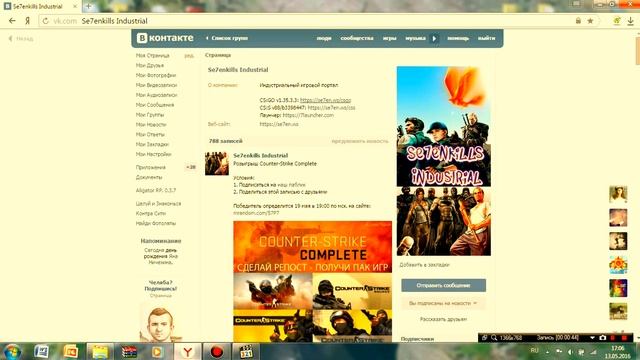Open browser downloads arrow icon
The width and height of the screenshot is (640, 360).
pos(631,21)
